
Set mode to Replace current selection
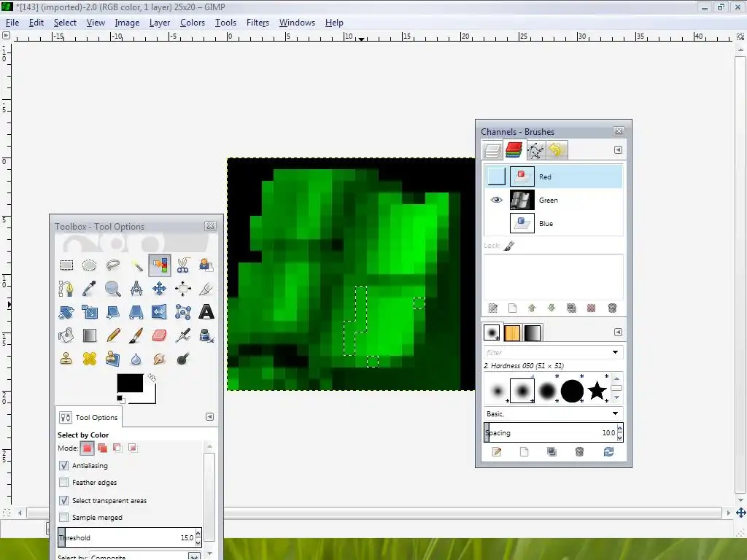[87, 448]
